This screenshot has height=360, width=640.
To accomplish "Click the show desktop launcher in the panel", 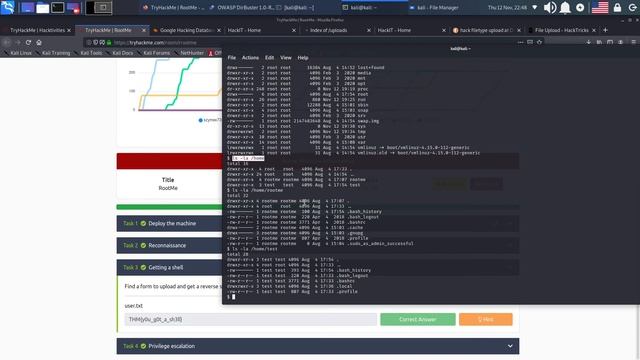I will click(x=27, y=7).
